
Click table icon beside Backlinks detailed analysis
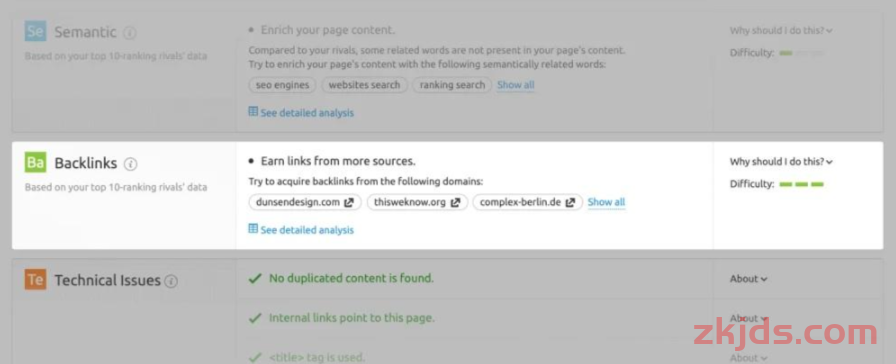[253, 229]
